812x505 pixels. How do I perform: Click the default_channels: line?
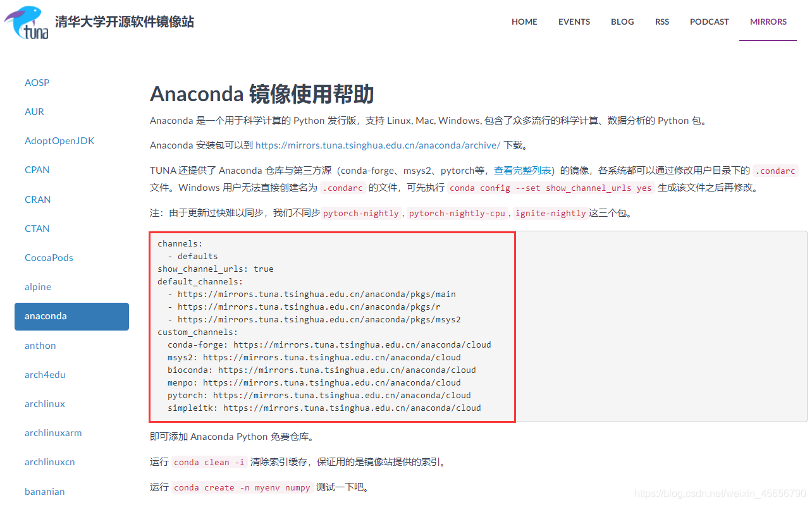coord(200,281)
